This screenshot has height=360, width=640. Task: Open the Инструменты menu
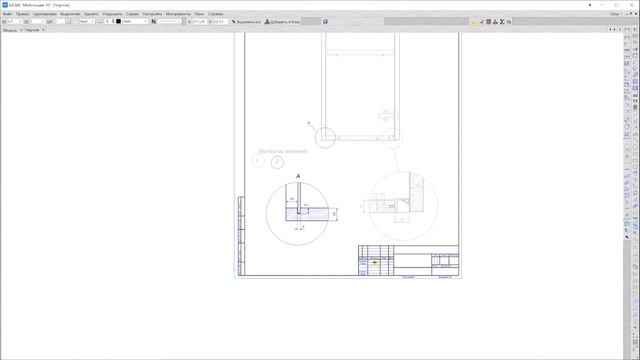tap(178, 14)
